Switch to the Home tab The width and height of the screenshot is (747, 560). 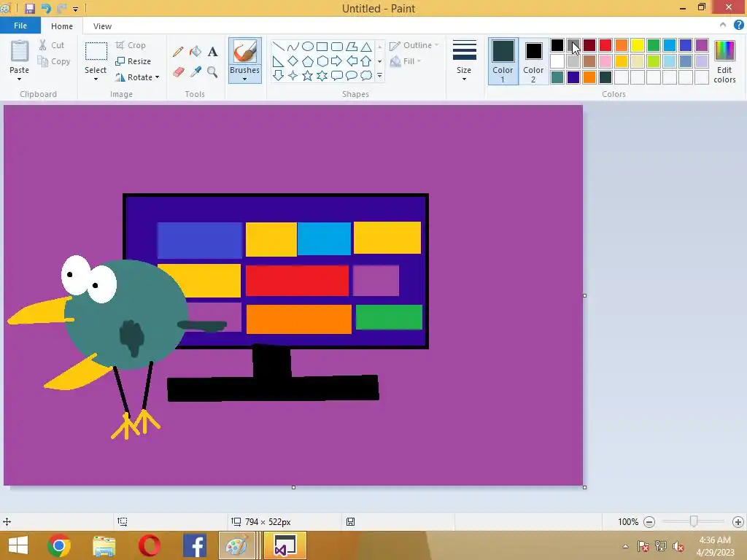click(x=62, y=26)
